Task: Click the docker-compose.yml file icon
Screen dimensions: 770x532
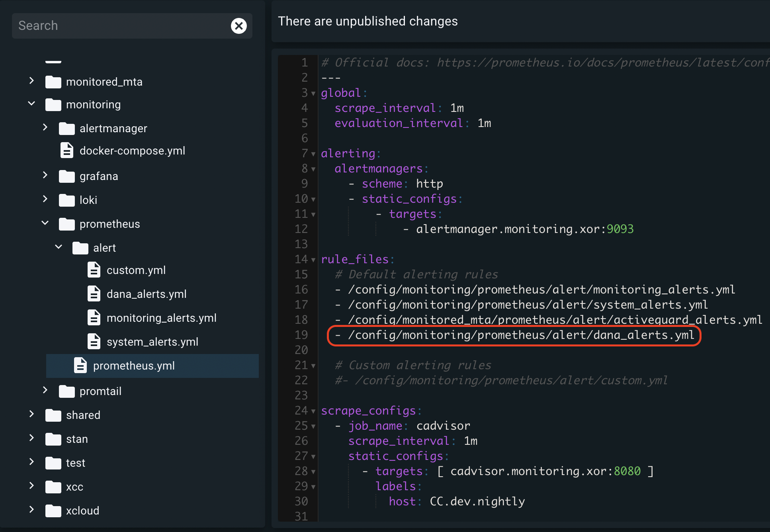Action: [67, 151]
